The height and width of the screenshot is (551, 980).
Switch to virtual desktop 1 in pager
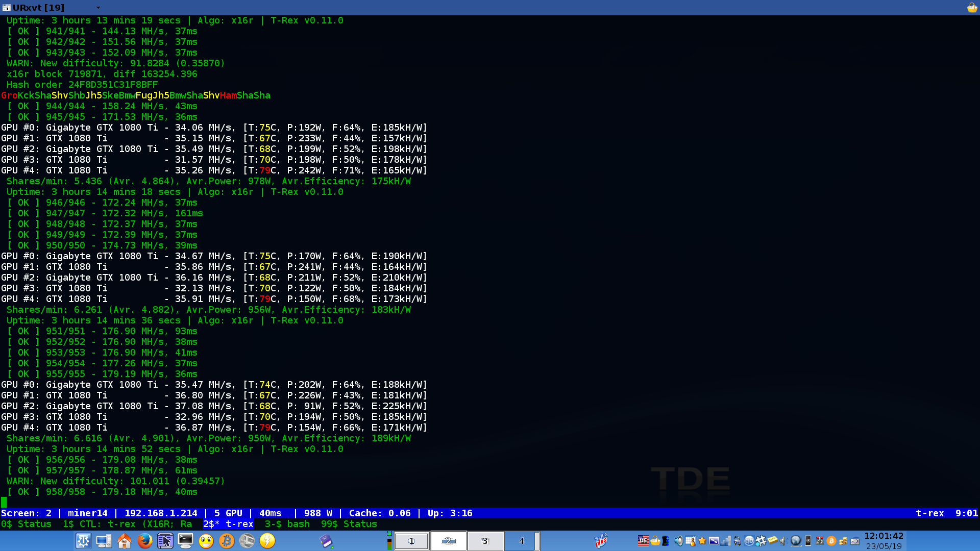(411, 541)
